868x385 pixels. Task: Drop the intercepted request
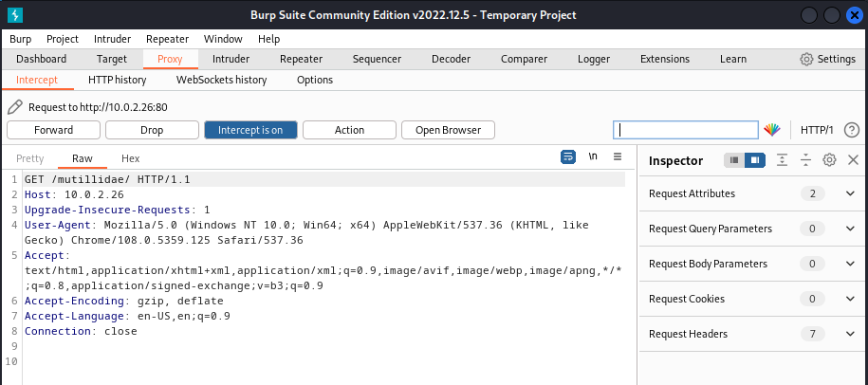pos(152,130)
